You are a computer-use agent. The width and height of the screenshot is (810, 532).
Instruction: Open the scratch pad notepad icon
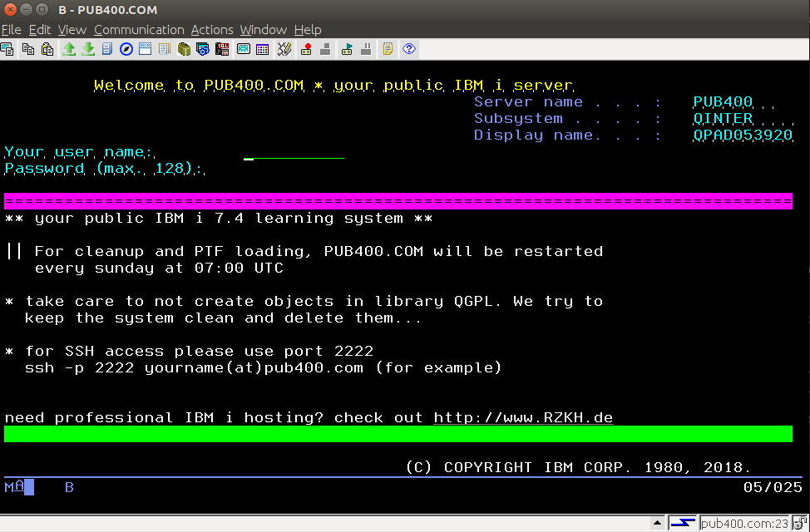tap(387, 48)
